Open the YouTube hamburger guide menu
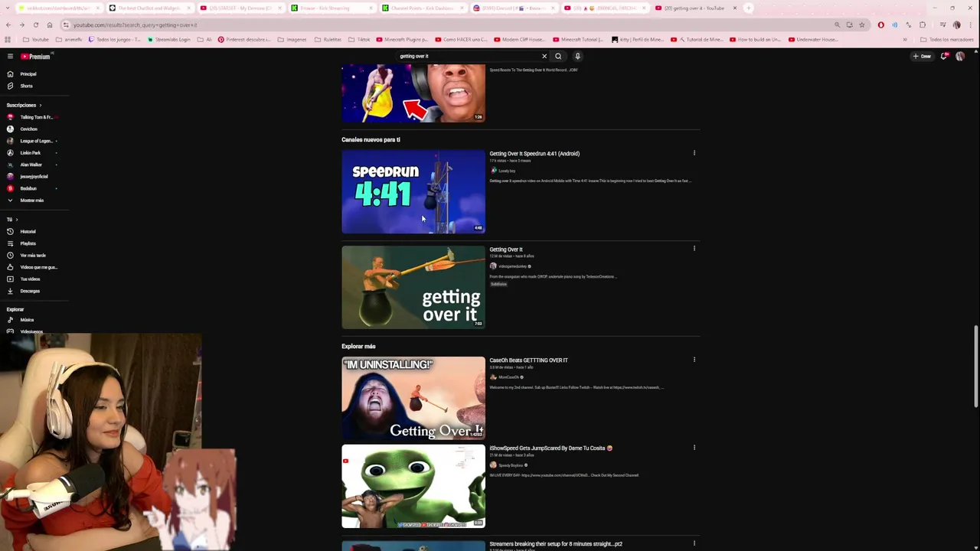The width and height of the screenshot is (980, 551). (10, 56)
